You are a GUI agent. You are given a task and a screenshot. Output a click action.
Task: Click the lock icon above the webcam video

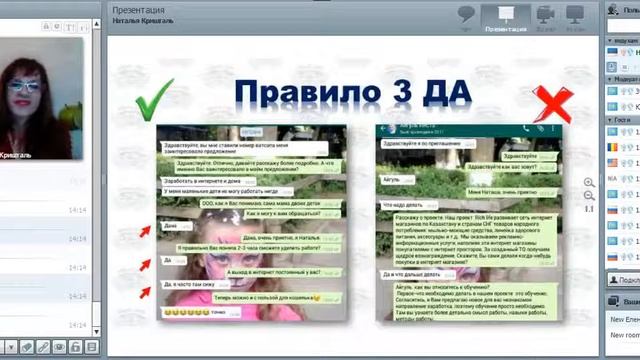(x=46, y=27)
